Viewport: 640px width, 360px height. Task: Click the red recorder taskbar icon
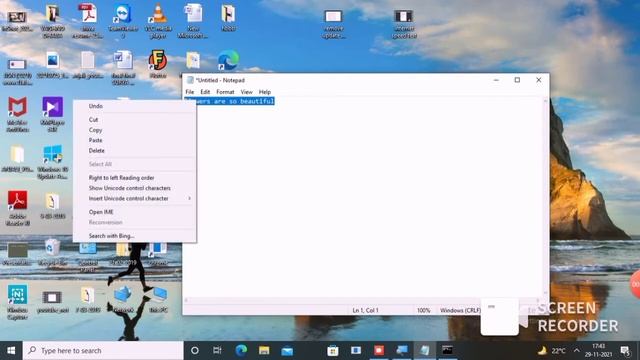(x=379, y=350)
